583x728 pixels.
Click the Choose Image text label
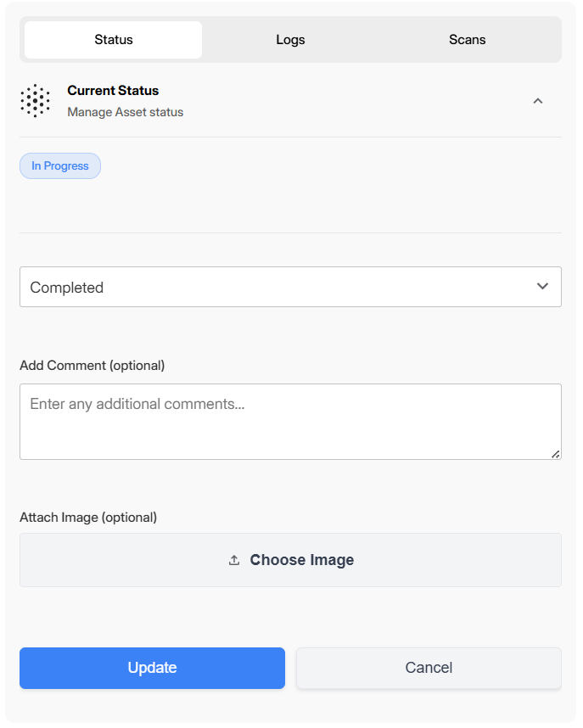coord(302,560)
